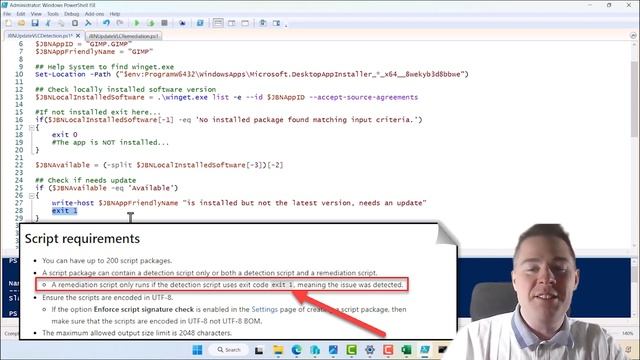Click the '$JBNLocalInstalledSoftware = .\winget.exe list' line
This screenshot has height=360, width=640.
(x=227, y=97)
